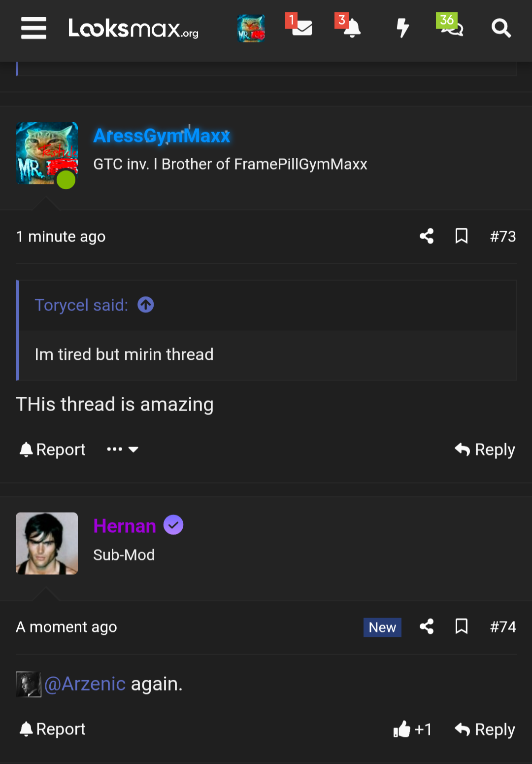Share post #73 using the share icon
This screenshot has width=532, height=764.
click(426, 237)
